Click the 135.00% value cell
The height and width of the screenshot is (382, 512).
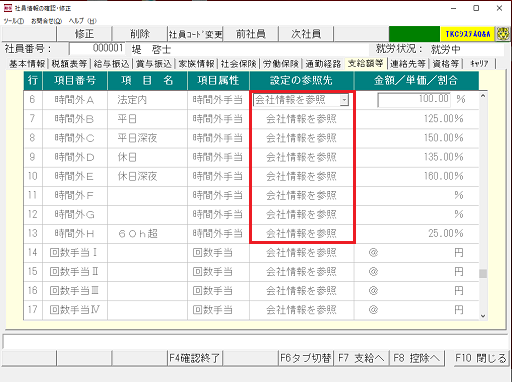(417, 157)
